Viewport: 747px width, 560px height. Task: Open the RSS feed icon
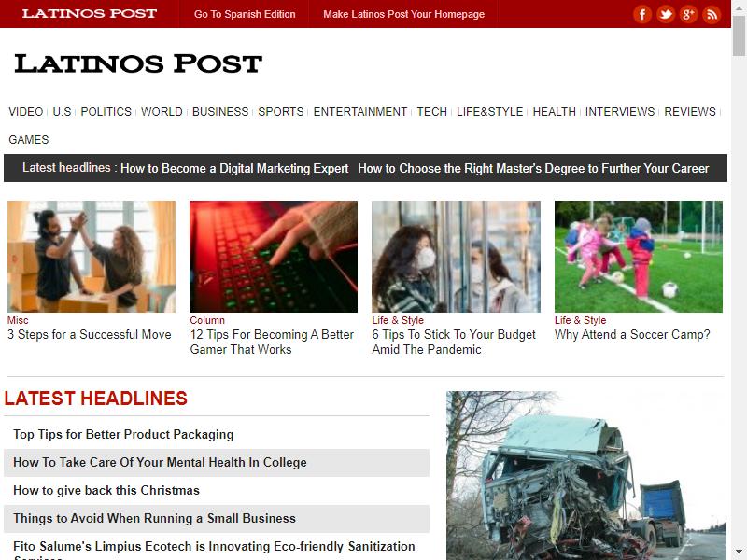tap(712, 14)
